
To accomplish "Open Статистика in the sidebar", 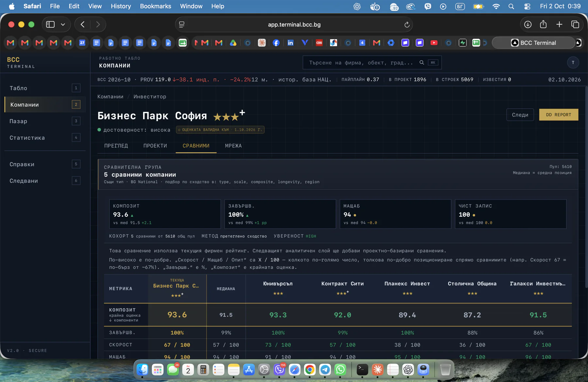I will (x=45, y=138).
